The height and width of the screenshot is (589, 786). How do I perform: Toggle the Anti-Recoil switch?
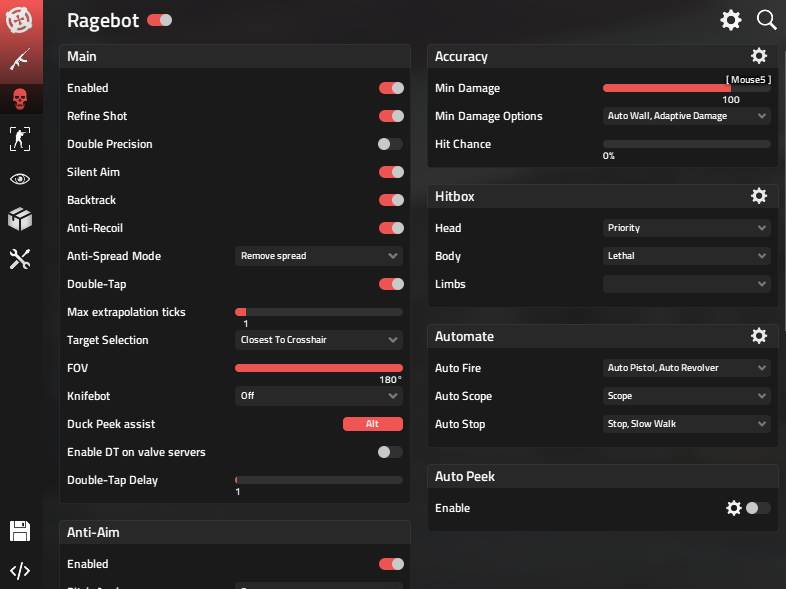click(x=391, y=228)
